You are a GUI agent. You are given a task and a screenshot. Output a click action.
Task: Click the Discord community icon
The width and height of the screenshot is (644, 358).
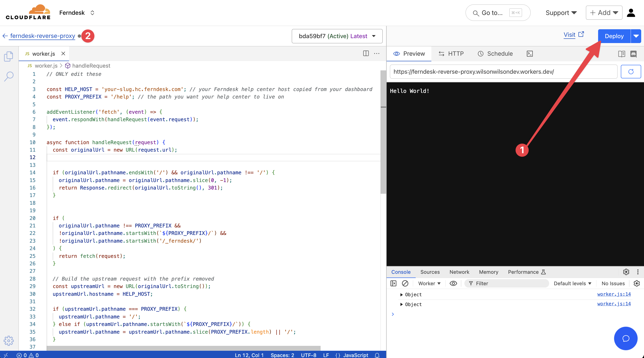coord(633,54)
